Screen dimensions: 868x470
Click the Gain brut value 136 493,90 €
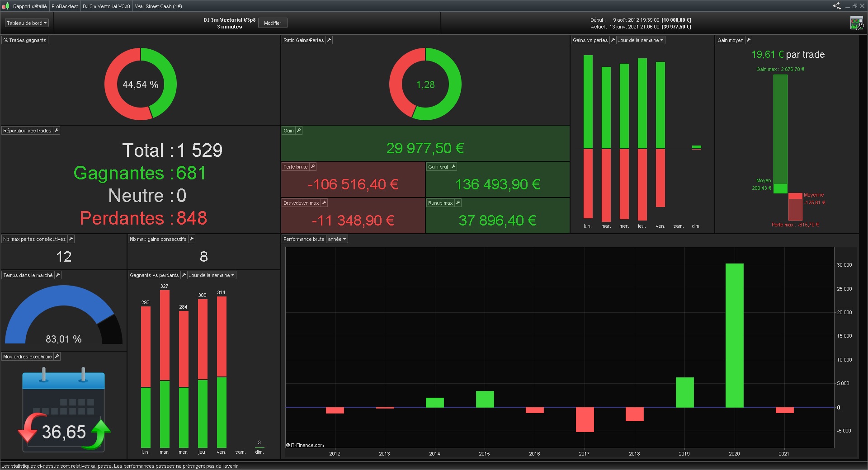[497, 184]
